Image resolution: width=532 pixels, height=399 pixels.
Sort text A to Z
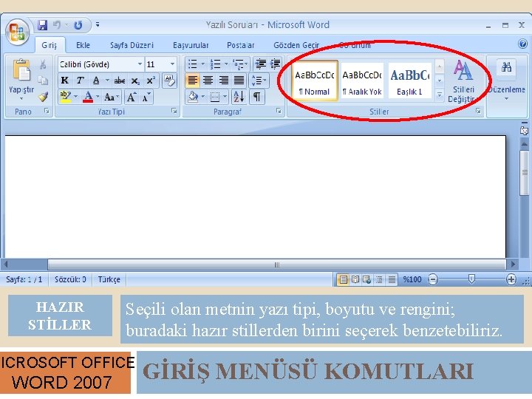239,97
